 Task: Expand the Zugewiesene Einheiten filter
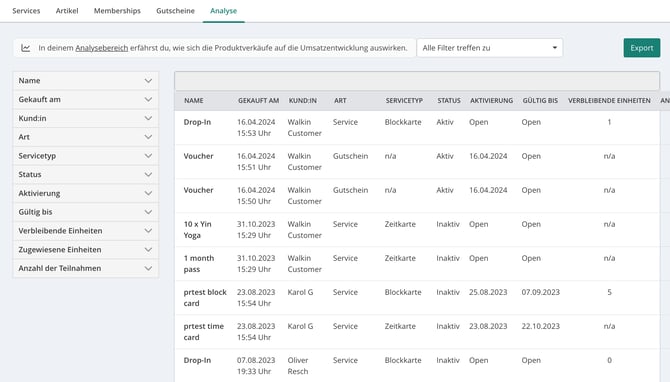85,250
